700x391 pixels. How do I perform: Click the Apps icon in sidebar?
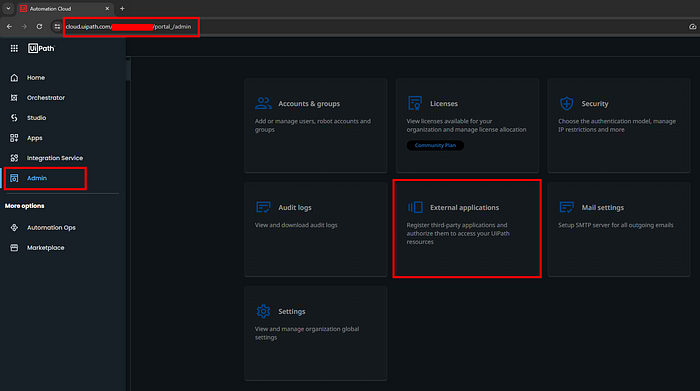(x=14, y=138)
